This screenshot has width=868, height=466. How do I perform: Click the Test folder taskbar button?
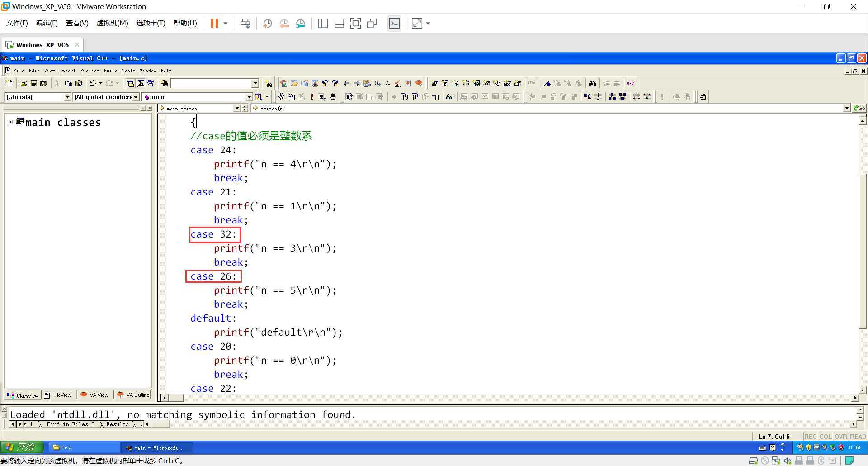click(x=84, y=447)
